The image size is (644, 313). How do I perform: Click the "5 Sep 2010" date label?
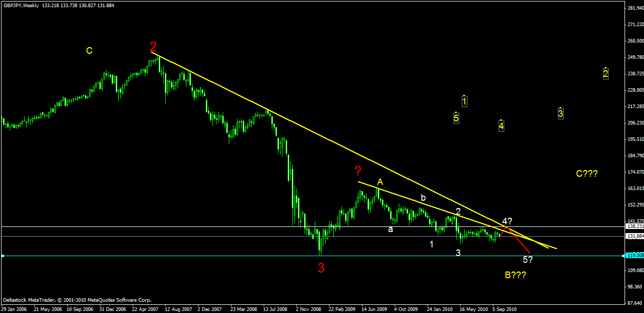505,309
